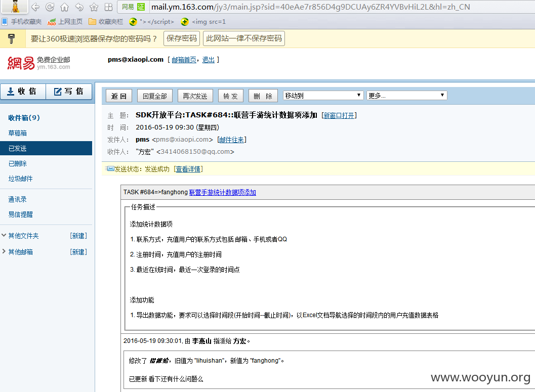Open the 邮箱首页 link
Screen dimensions: 535x392
[184, 60]
